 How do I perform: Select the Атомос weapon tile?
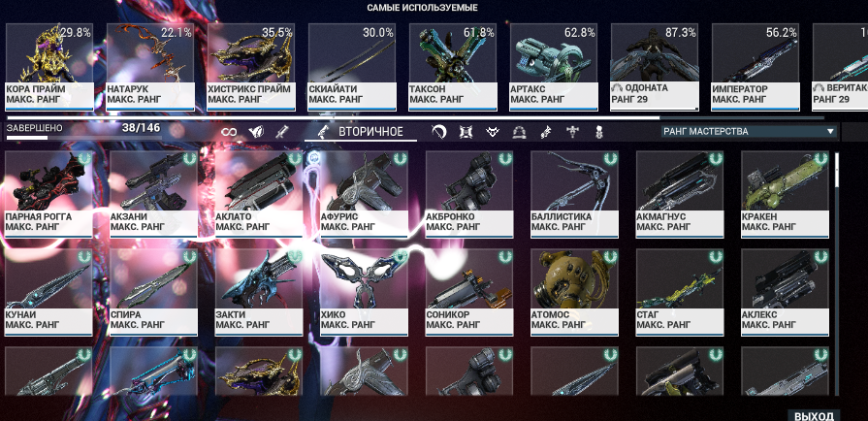pyautogui.click(x=574, y=292)
